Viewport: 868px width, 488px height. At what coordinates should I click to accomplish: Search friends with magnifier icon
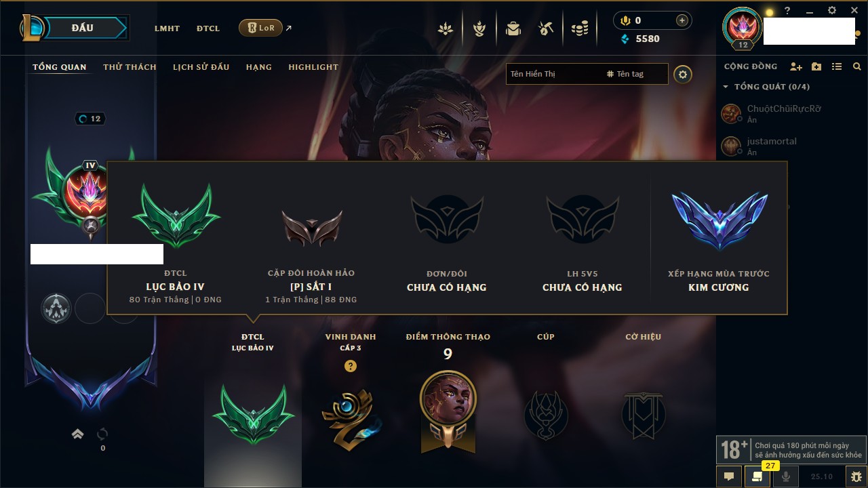857,66
